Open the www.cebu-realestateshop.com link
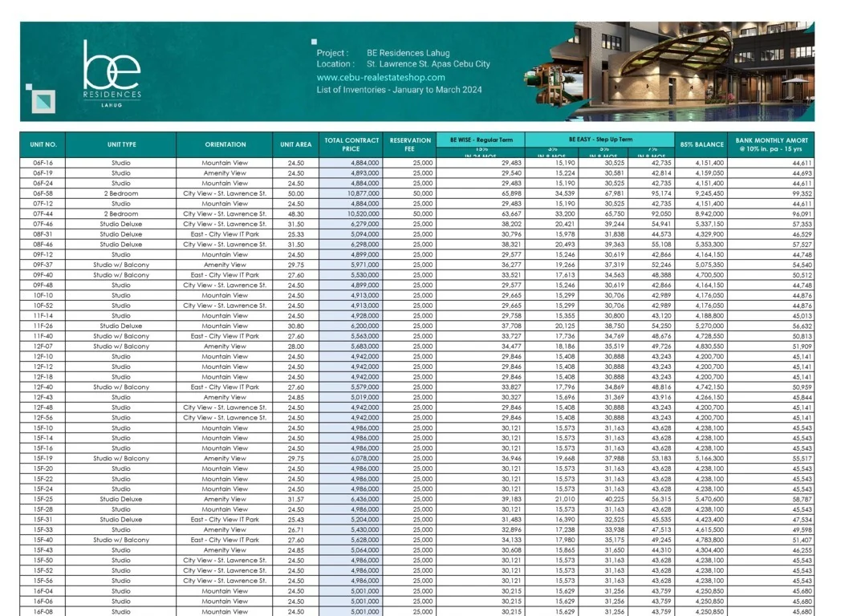Viewport: 841px width, 616px height. click(381, 77)
